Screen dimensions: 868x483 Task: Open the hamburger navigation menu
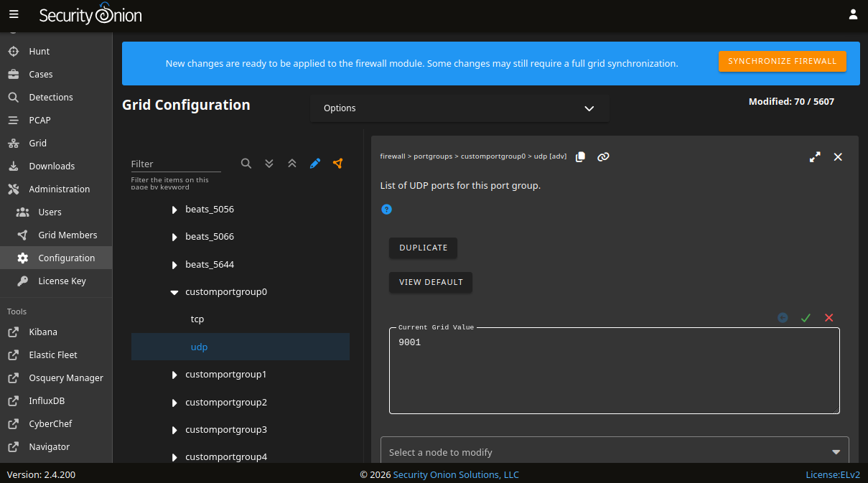click(x=14, y=14)
